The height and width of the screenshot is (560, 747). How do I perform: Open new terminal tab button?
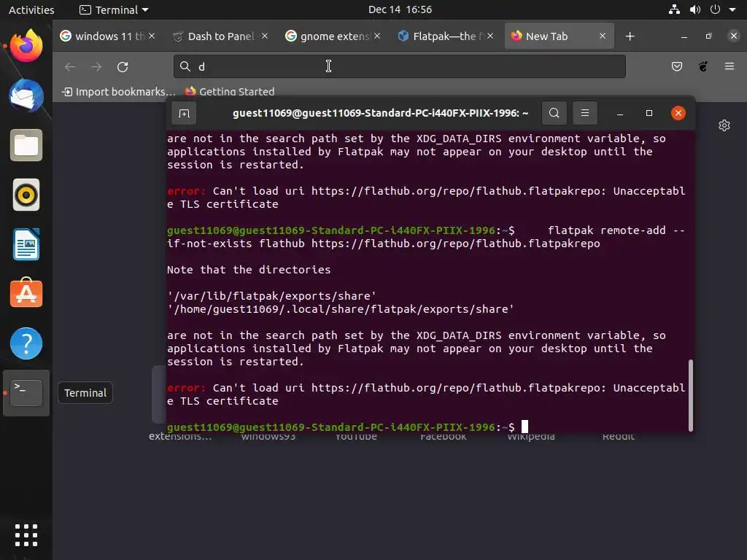(x=184, y=113)
